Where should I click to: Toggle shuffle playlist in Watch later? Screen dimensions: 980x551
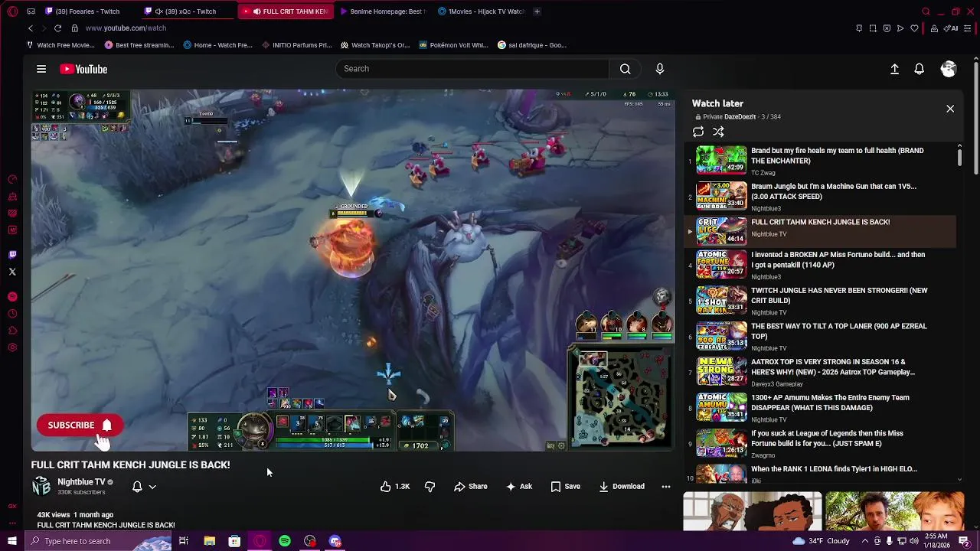click(x=718, y=132)
